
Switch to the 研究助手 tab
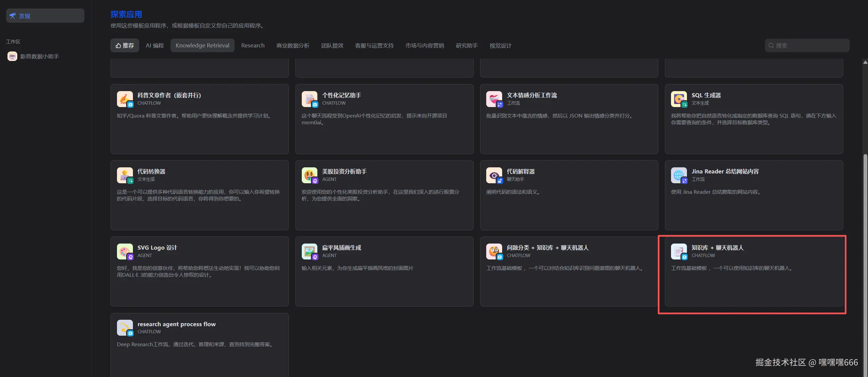point(467,45)
